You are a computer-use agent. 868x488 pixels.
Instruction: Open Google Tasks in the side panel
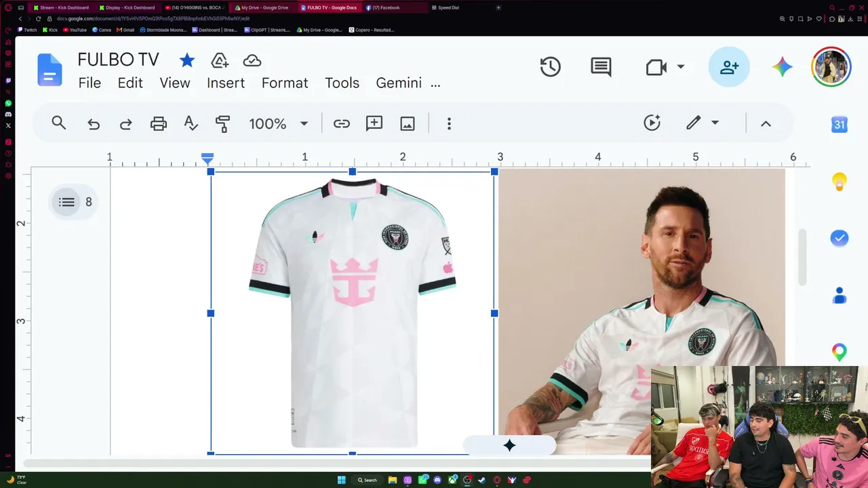point(840,238)
